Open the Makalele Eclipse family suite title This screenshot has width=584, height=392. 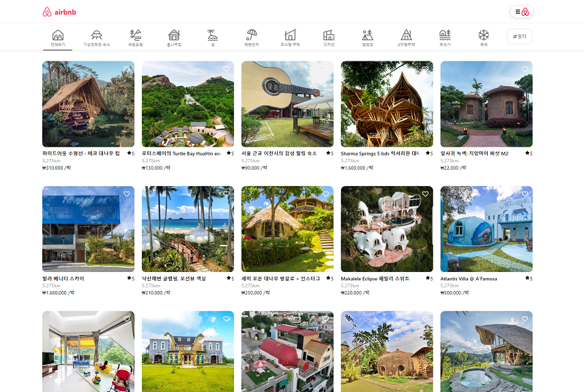(375, 278)
